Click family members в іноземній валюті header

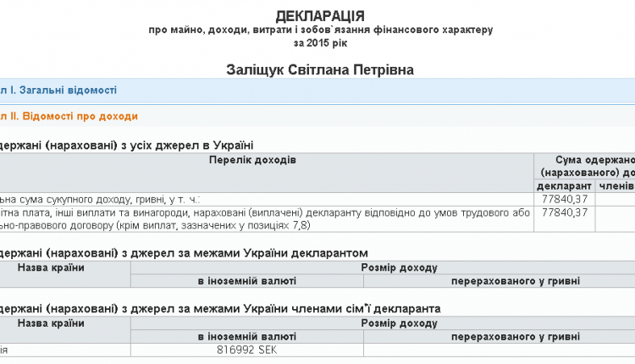[247, 336]
